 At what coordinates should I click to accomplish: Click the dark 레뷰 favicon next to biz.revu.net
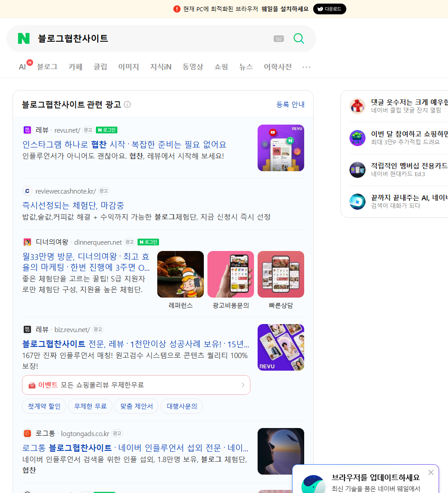click(x=27, y=329)
